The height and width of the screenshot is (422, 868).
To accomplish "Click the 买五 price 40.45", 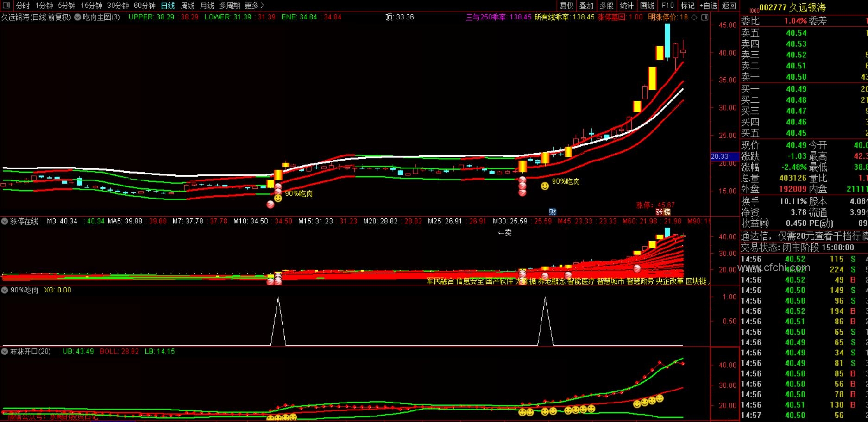I will coord(796,133).
